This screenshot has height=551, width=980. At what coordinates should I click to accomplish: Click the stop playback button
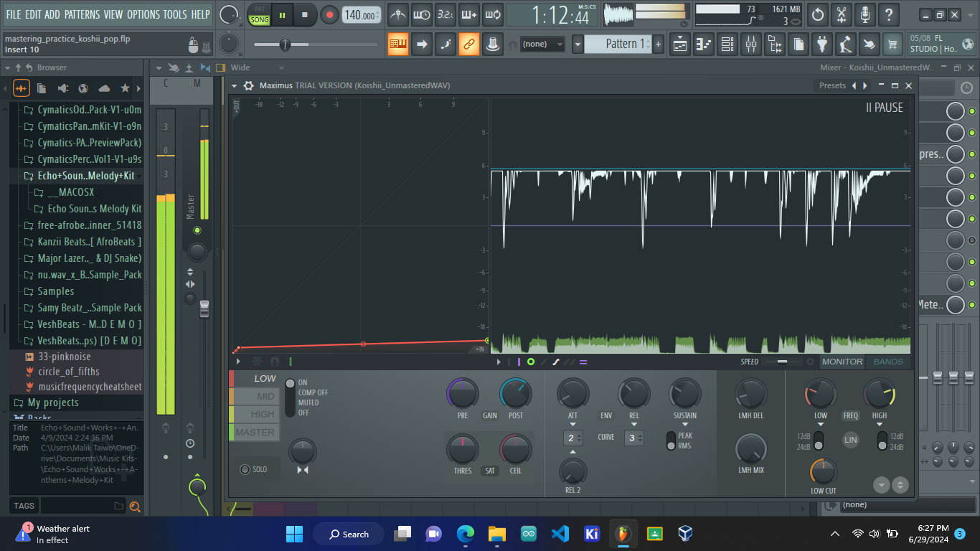pyautogui.click(x=305, y=15)
